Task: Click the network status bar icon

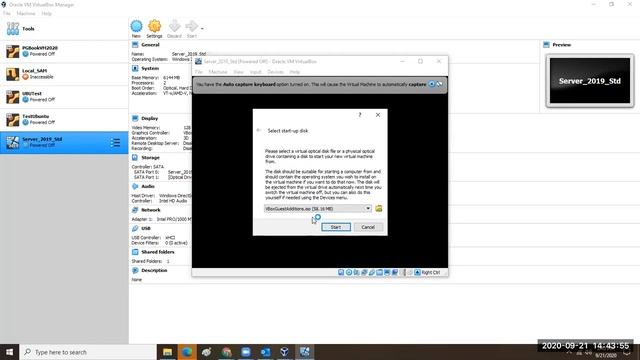Action: point(364,272)
